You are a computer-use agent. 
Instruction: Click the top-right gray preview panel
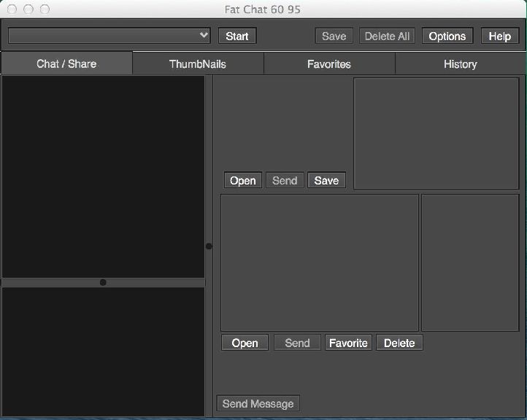pos(436,133)
